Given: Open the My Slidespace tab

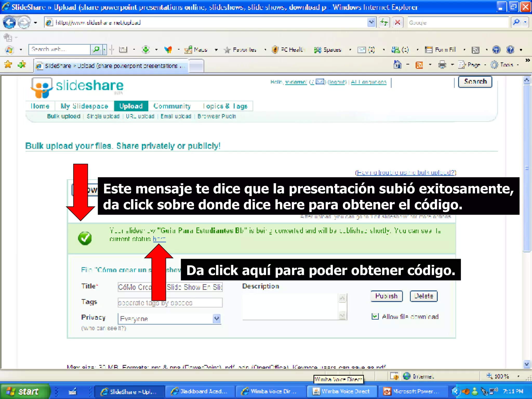Looking at the screenshot, I should click(84, 106).
